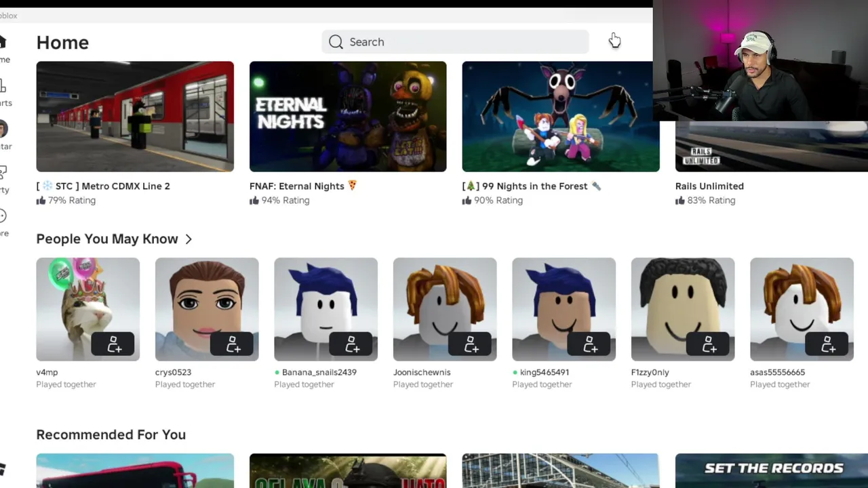868x488 pixels.
Task: Open the soldier recommended game thumbnail
Action: pos(348,471)
